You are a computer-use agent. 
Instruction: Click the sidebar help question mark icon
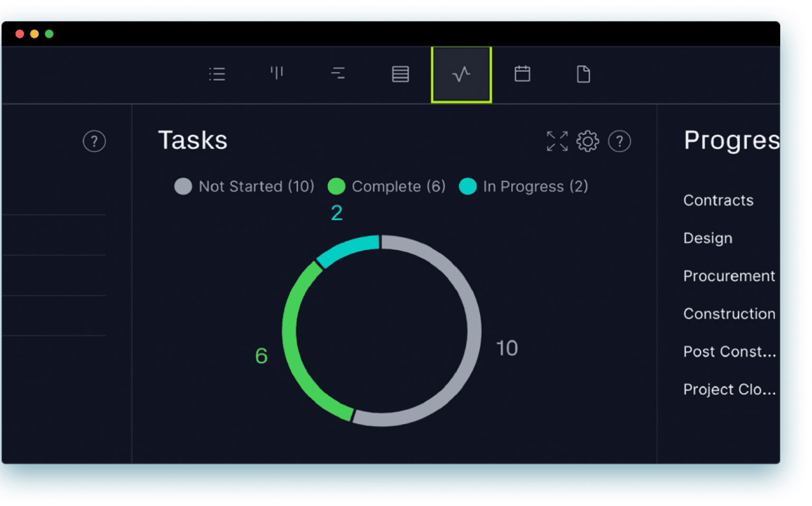point(94,141)
